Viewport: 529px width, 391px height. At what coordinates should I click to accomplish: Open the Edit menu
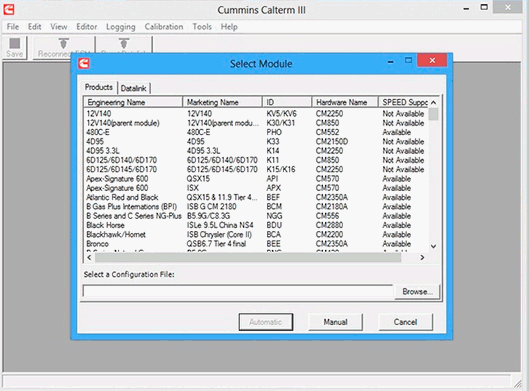pos(34,27)
